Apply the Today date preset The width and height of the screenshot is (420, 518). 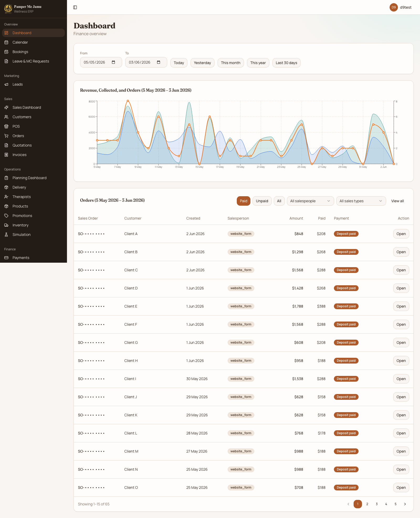tap(179, 63)
